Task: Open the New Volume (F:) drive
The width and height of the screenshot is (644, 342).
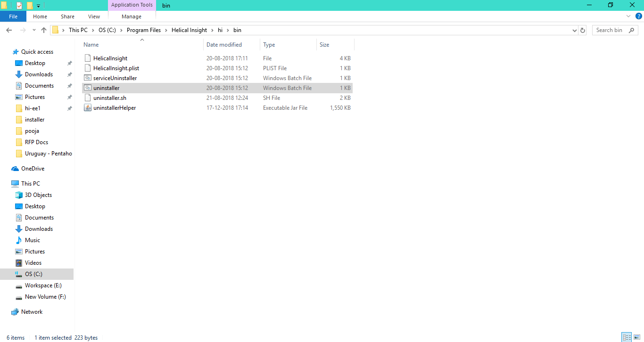Action: [45, 297]
